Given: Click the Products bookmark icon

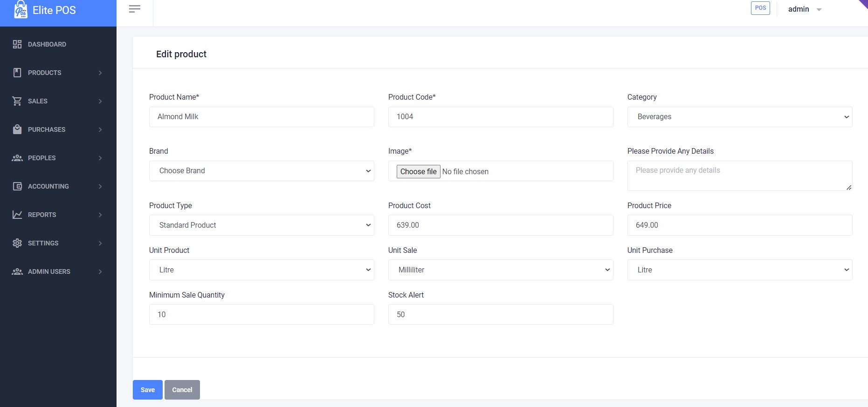Looking at the screenshot, I should point(17,73).
